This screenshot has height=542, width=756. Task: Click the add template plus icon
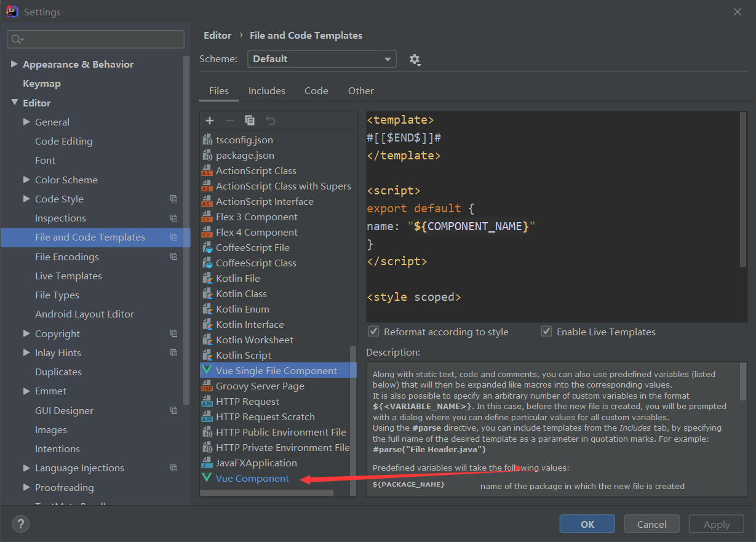tap(210, 121)
